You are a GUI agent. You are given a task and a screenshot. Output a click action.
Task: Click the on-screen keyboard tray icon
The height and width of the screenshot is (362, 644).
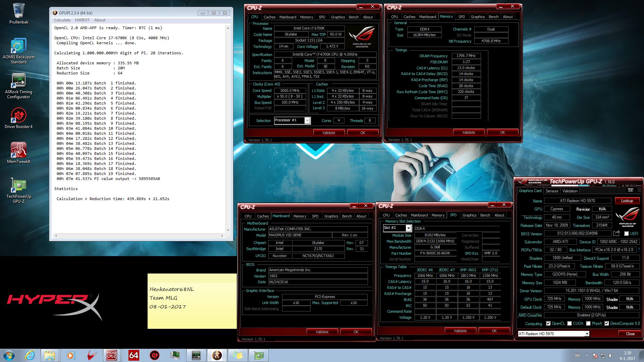pos(578,356)
